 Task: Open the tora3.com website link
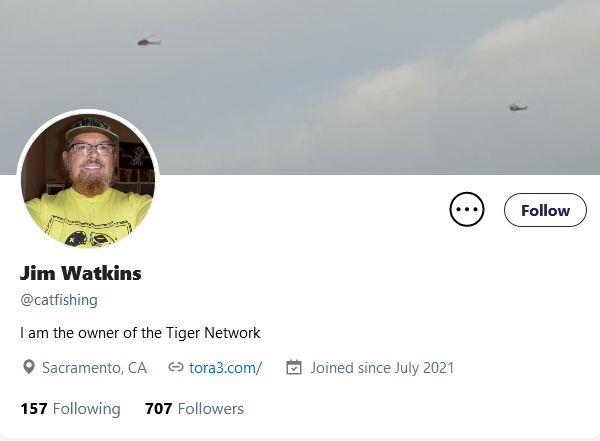tap(225, 368)
